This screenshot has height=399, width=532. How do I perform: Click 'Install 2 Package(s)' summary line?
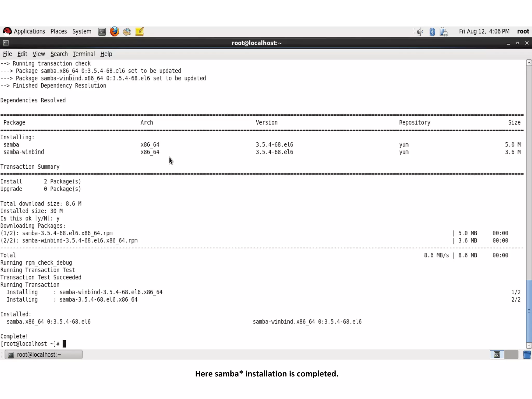(x=41, y=182)
